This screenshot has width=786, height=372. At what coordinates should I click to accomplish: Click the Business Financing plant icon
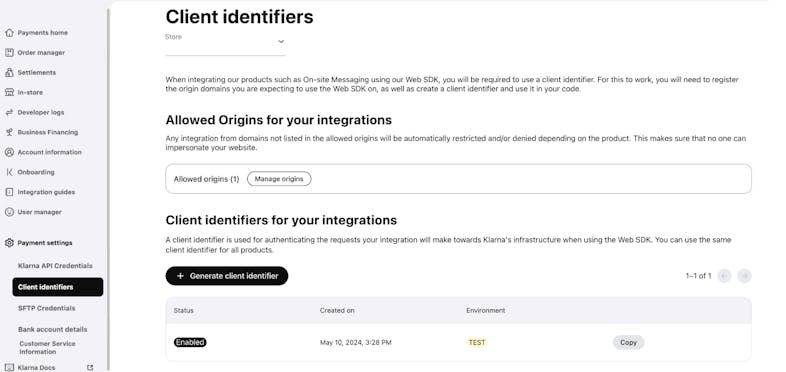coord(9,132)
